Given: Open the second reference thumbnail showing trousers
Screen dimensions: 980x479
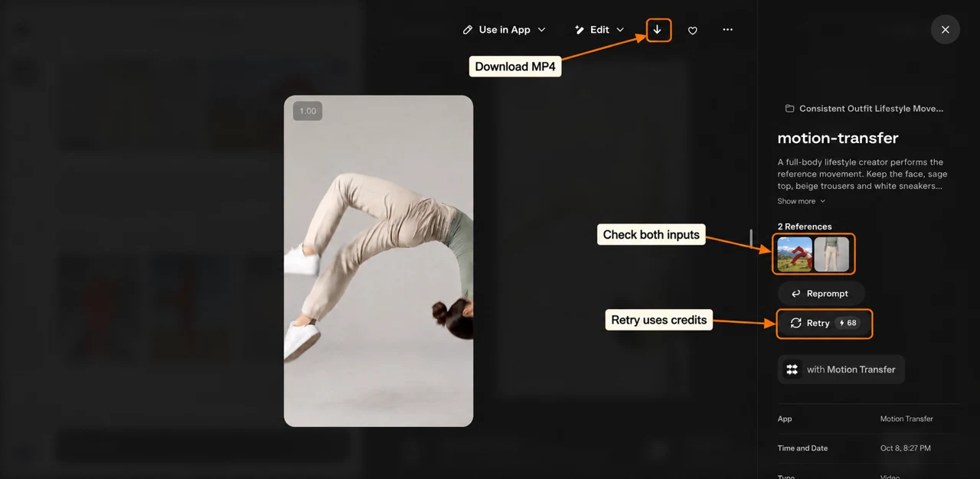Looking at the screenshot, I should (x=831, y=255).
